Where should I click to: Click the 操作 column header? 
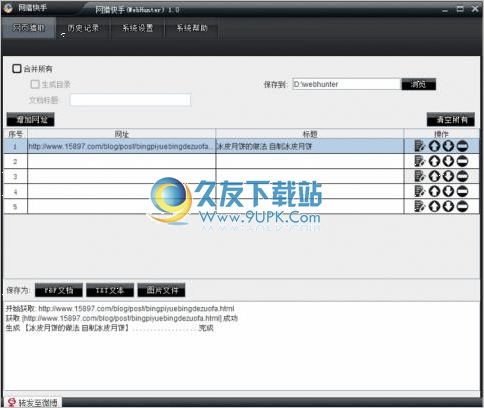441,134
